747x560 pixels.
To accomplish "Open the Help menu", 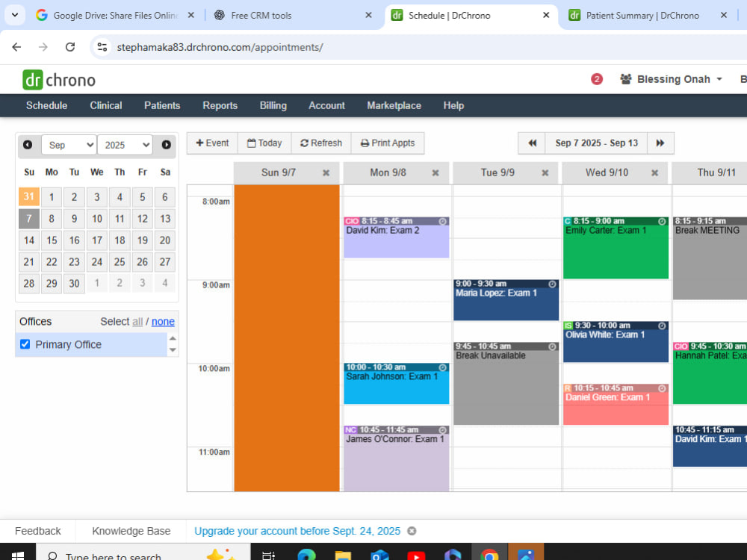I will (x=453, y=105).
